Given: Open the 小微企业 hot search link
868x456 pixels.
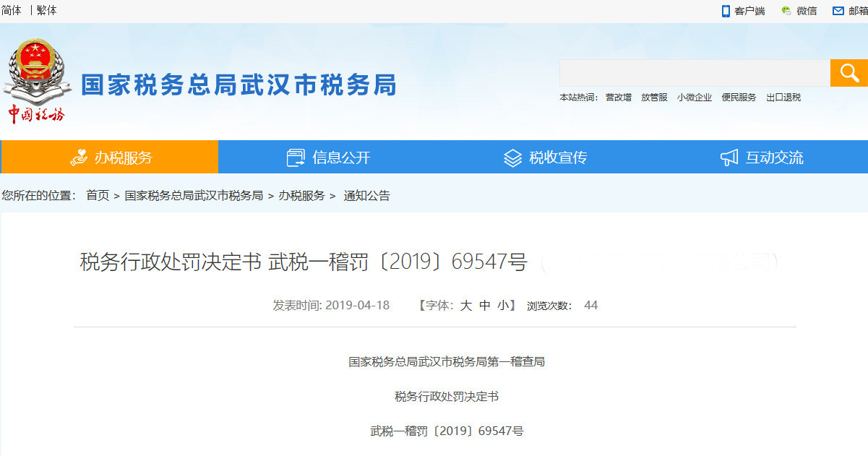Looking at the screenshot, I should tap(694, 98).
